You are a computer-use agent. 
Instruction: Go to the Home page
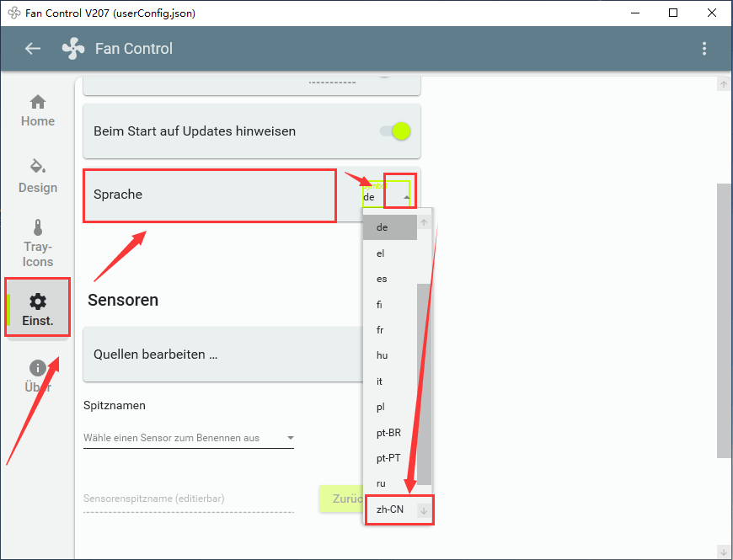tap(38, 110)
